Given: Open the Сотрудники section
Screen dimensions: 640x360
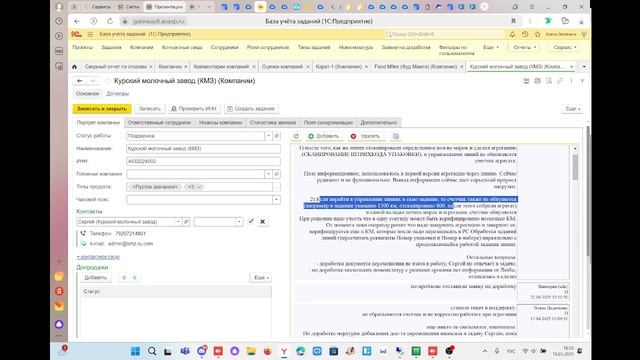Looking at the screenshot, I should click(x=224, y=47).
